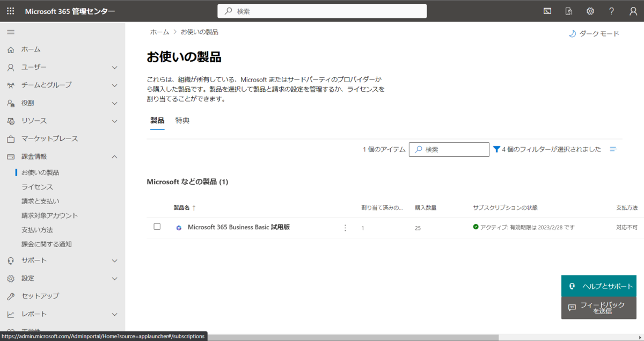The width and height of the screenshot is (644, 341).
Task: Click the お使いの製品 breadcrumb text
Action: point(200,32)
